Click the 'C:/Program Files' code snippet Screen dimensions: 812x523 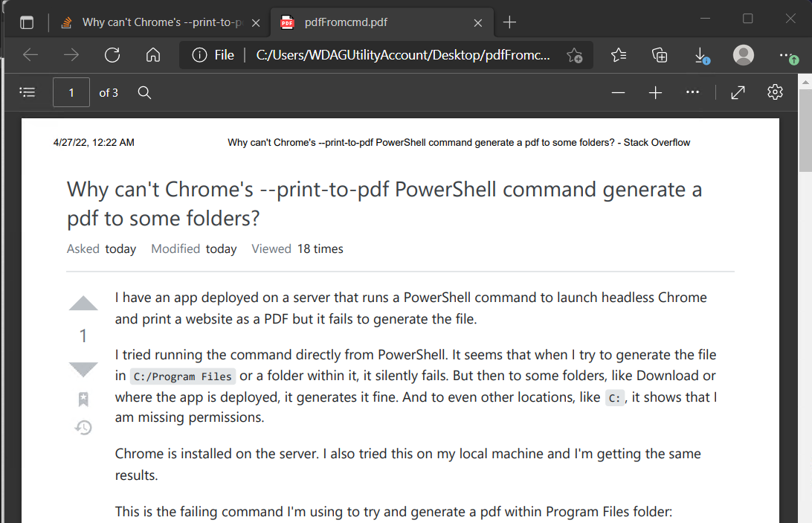click(x=182, y=376)
